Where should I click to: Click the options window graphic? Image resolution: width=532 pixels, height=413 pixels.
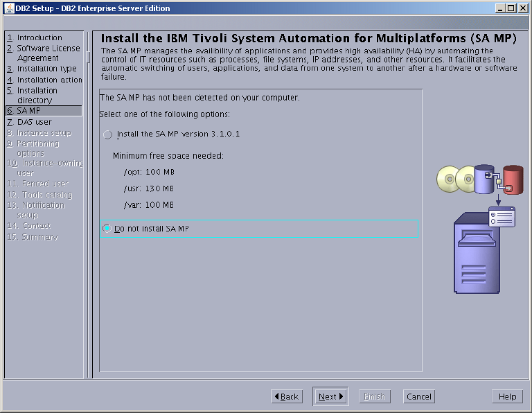pyautogui.click(x=502, y=217)
